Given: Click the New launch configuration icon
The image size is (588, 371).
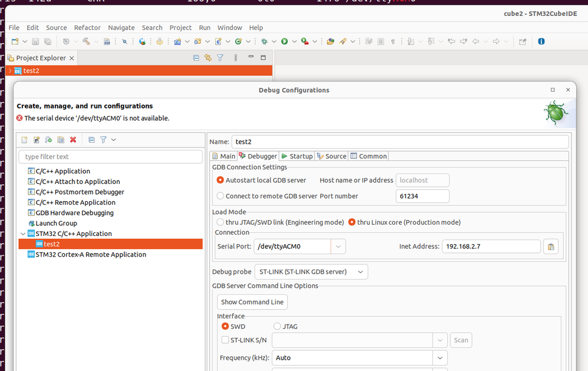Looking at the screenshot, I should pos(24,140).
